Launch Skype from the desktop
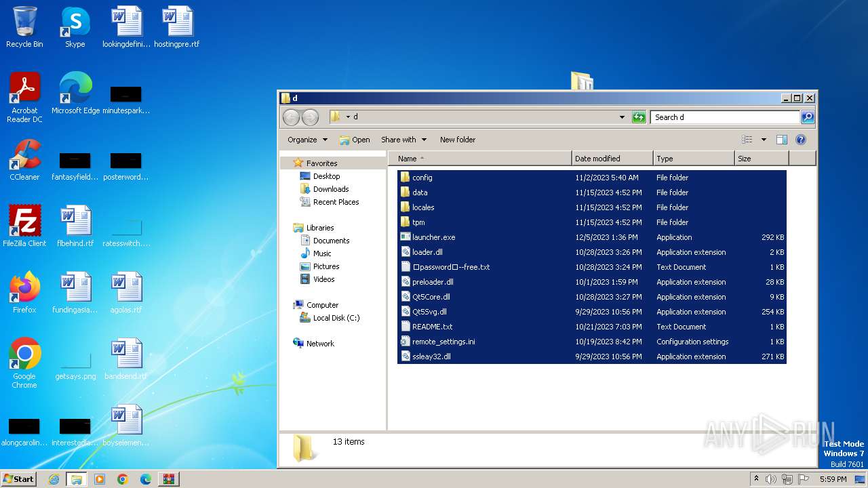The height and width of the screenshot is (488, 868). [x=75, y=27]
